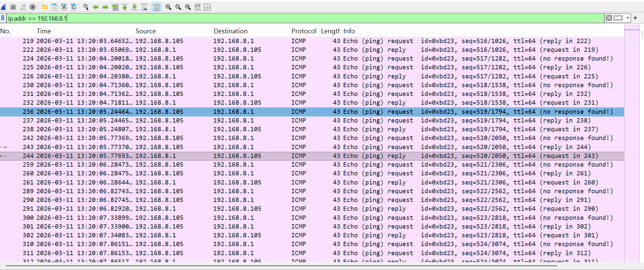
Task: Select packet 222 echo reply row
Action: (312, 50)
